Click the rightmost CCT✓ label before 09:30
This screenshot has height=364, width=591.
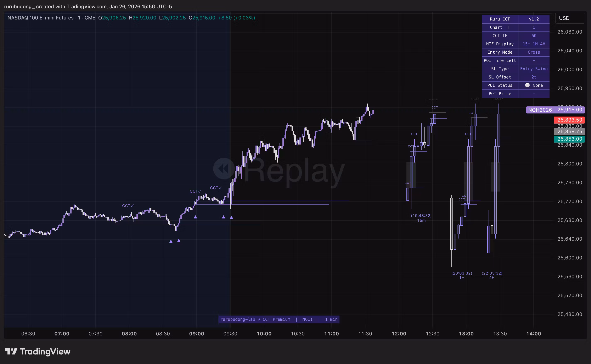pos(215,188)
